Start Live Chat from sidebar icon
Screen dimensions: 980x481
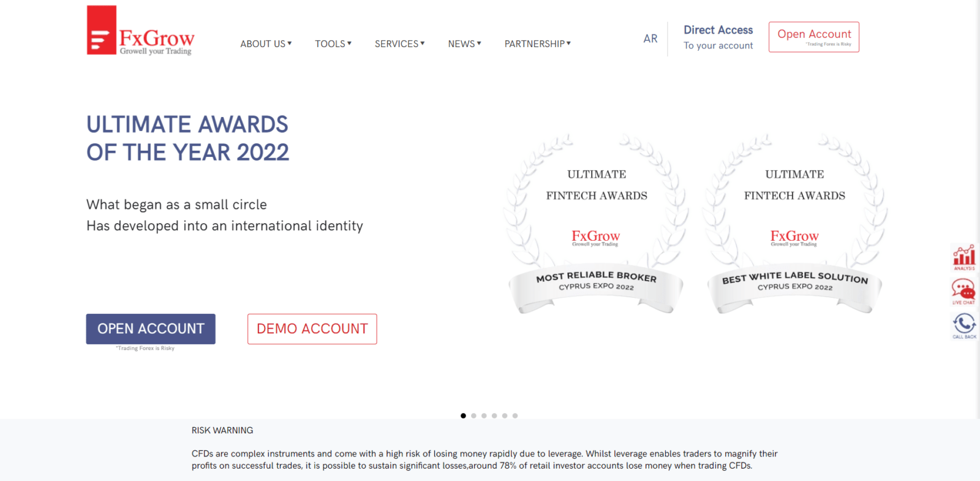[x=963, y=292]
